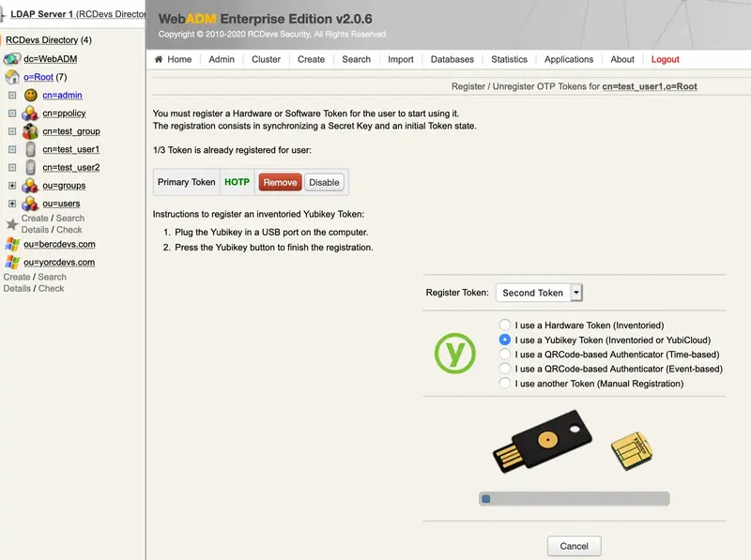Viewport: 751px width, 560px height.
Task: Select Hardware Token (Inventoried) radio option
Action: coord(504,325)
